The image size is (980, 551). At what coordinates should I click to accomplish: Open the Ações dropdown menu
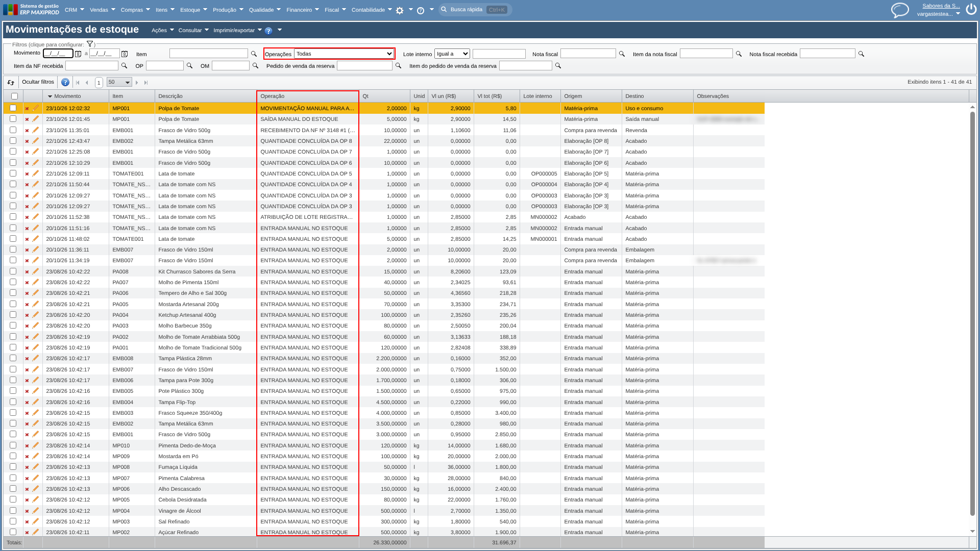tap(162, 30)
